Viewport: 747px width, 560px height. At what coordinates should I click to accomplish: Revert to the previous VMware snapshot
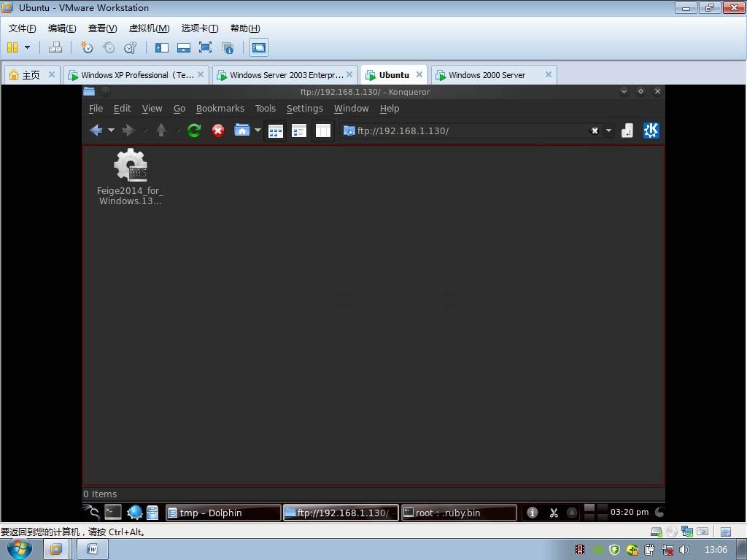point(109,47)
